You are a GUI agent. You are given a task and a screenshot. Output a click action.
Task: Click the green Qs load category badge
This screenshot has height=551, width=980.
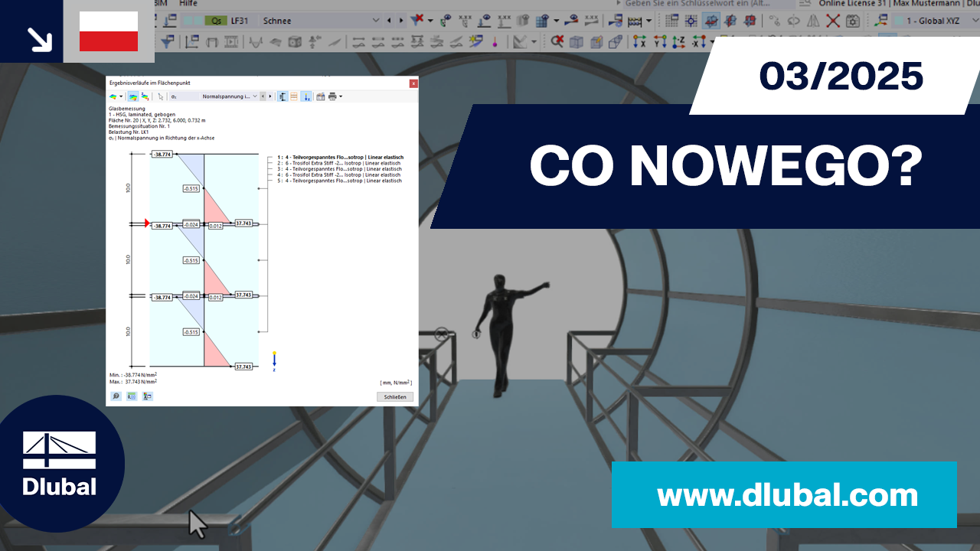tap(217, 21)
